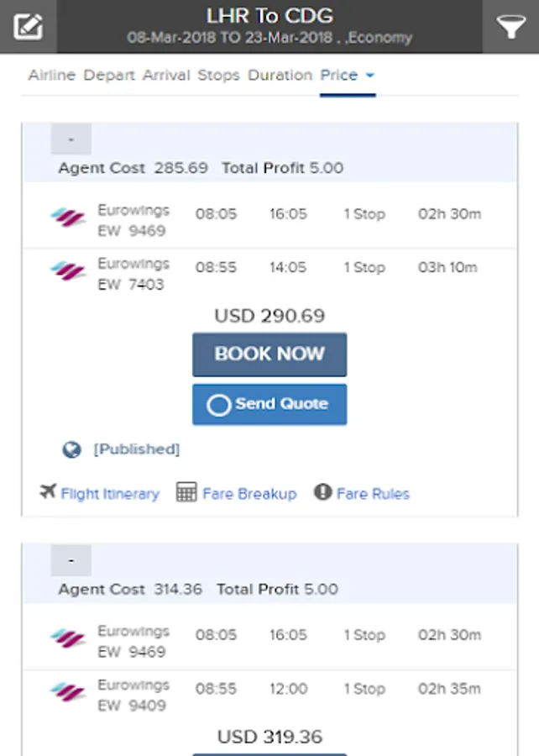
Task: Open the Fare Breakup link
Action: pos(249,494)
